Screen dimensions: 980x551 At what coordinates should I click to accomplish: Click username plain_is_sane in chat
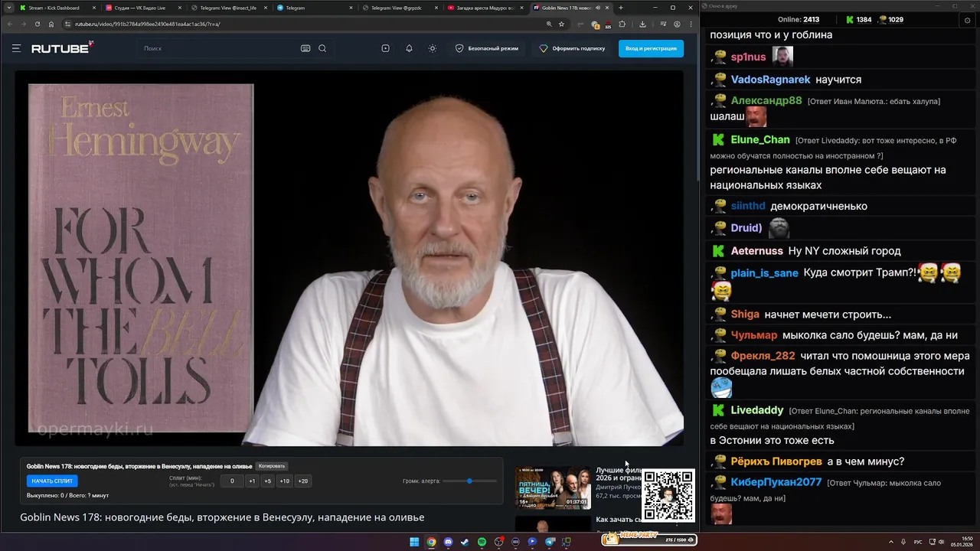coord(764,273)
